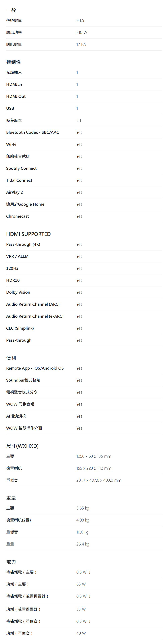Click the Tidal Connect row label
Viewport: 168px width, 644px height.
coord(19,180)
